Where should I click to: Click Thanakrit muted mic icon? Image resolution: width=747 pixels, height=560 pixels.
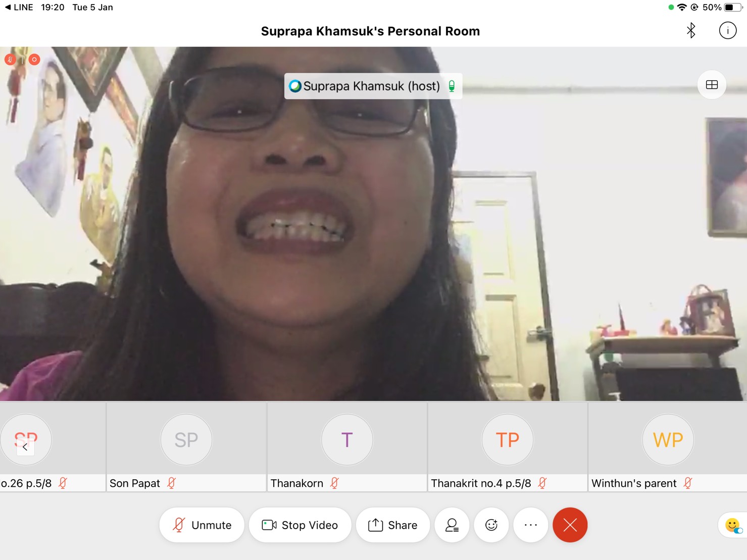tap(542, 483)
